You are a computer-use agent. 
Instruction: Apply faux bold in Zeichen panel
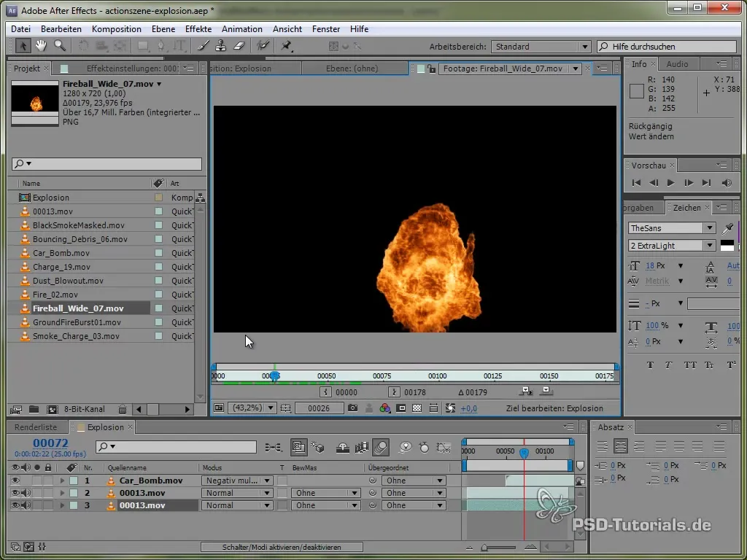(650, 365)
